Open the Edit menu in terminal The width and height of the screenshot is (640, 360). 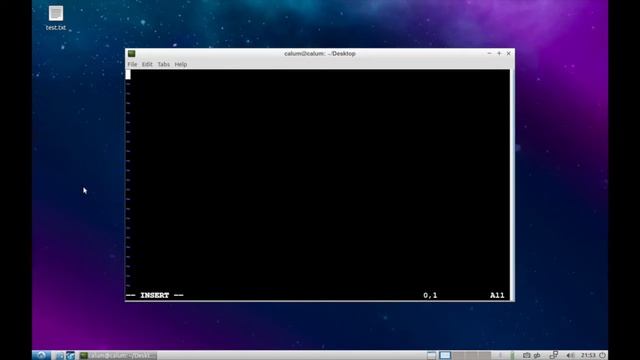click(x=147, y=64)
